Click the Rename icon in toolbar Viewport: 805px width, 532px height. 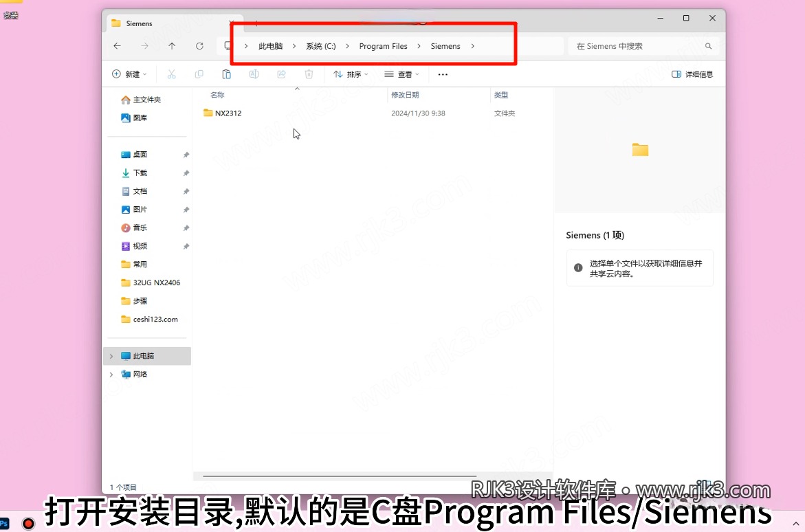coord(254,74)
